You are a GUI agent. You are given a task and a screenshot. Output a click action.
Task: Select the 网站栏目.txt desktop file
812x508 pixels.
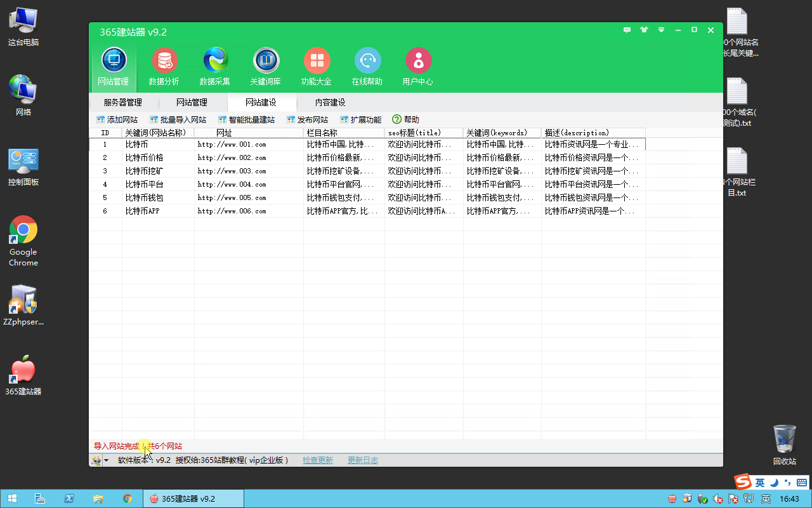737,173
